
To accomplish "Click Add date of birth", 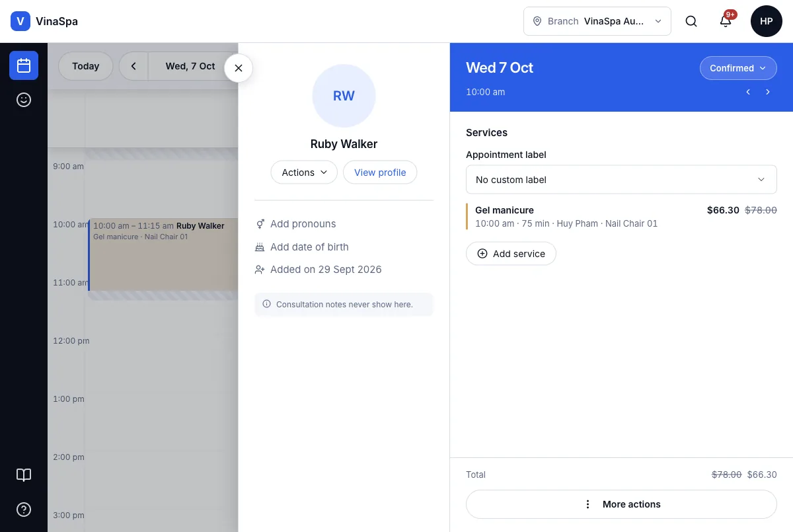I will pyautogui.click(x=309, y=247).
